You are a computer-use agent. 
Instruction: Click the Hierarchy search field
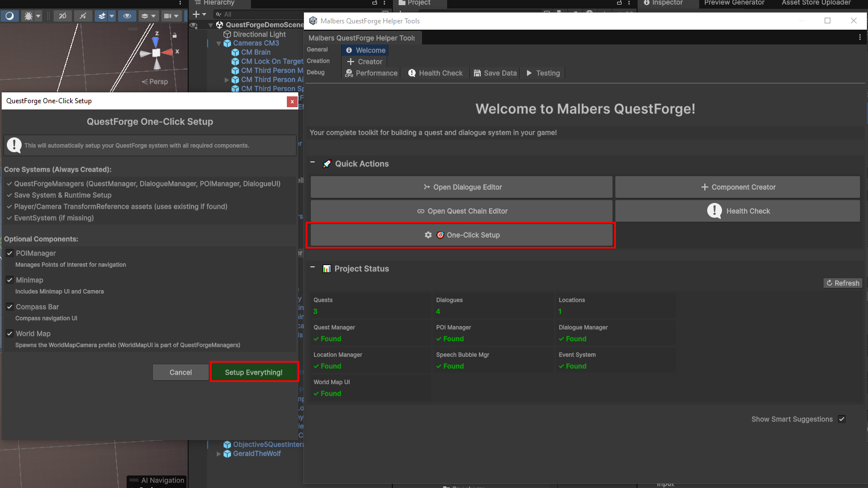262,14
